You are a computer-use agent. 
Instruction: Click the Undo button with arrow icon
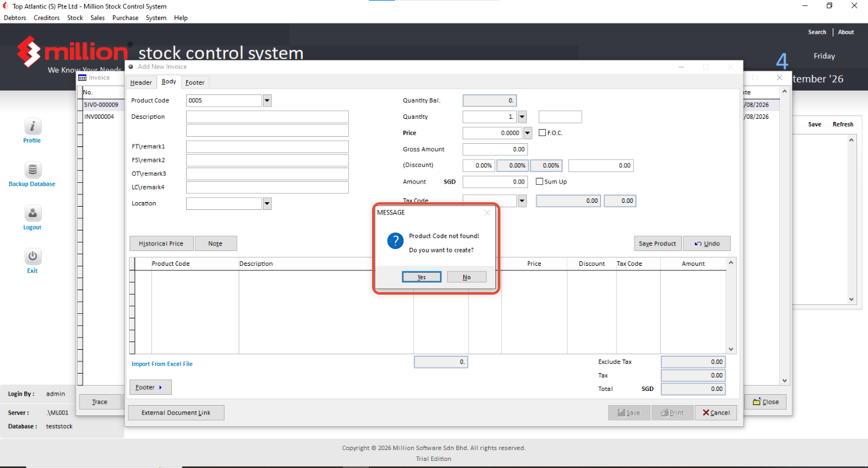pyautogui.click(x=706, y=243)
